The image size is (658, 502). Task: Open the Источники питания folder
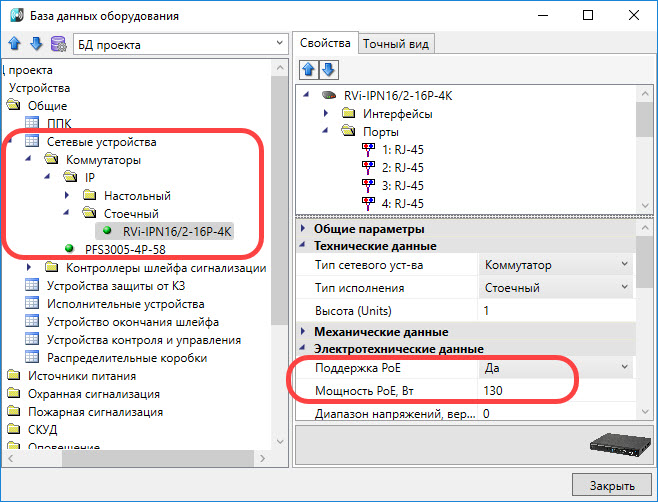point(13,375)
